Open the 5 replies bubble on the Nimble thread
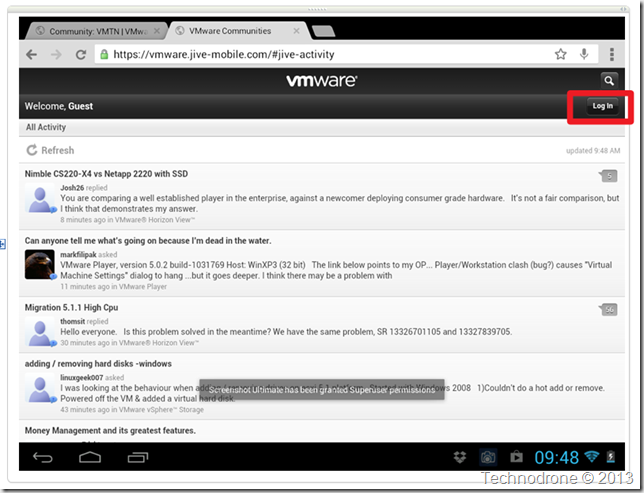644x493 pixels. (608, 176)
